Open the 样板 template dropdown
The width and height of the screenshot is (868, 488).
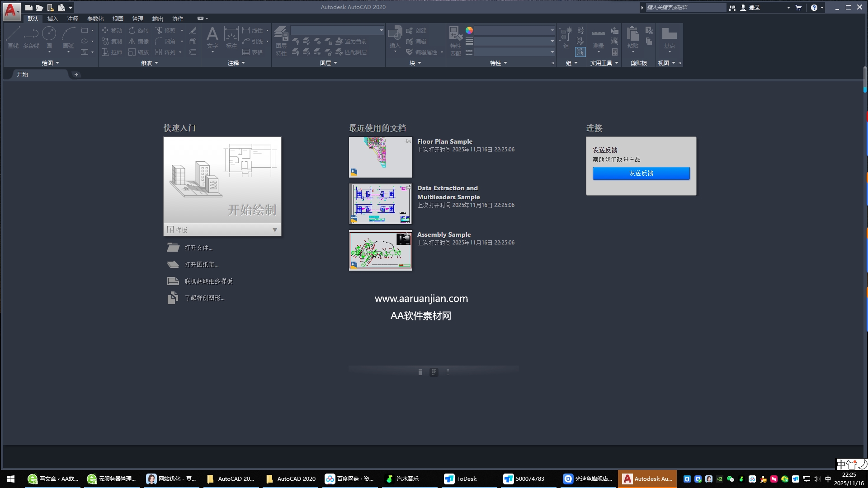[x=274, y=230]
